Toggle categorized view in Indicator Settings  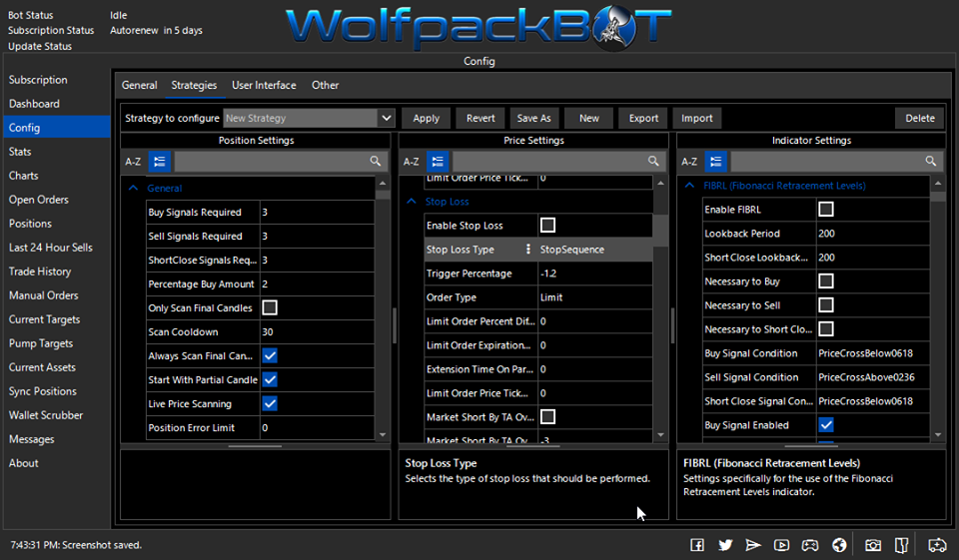pos(715,162)
